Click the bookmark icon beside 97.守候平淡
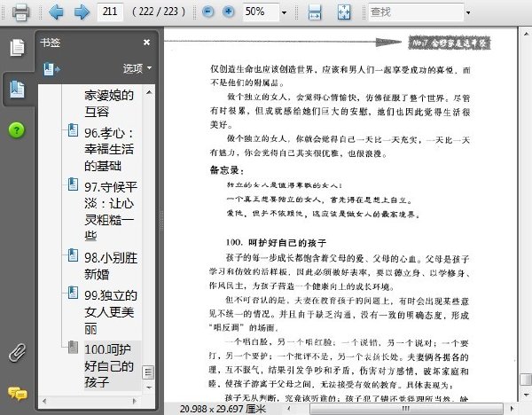532x415 pixels. pos(73,184)
